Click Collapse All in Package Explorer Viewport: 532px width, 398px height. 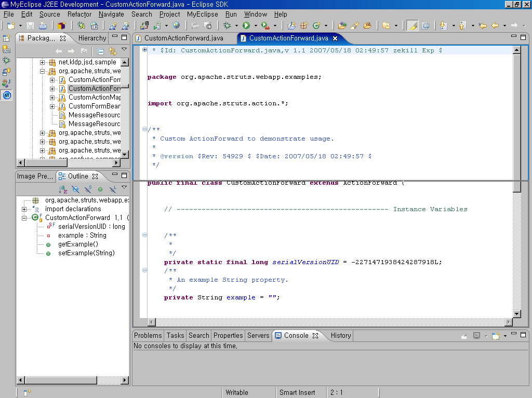pos(101,51)
